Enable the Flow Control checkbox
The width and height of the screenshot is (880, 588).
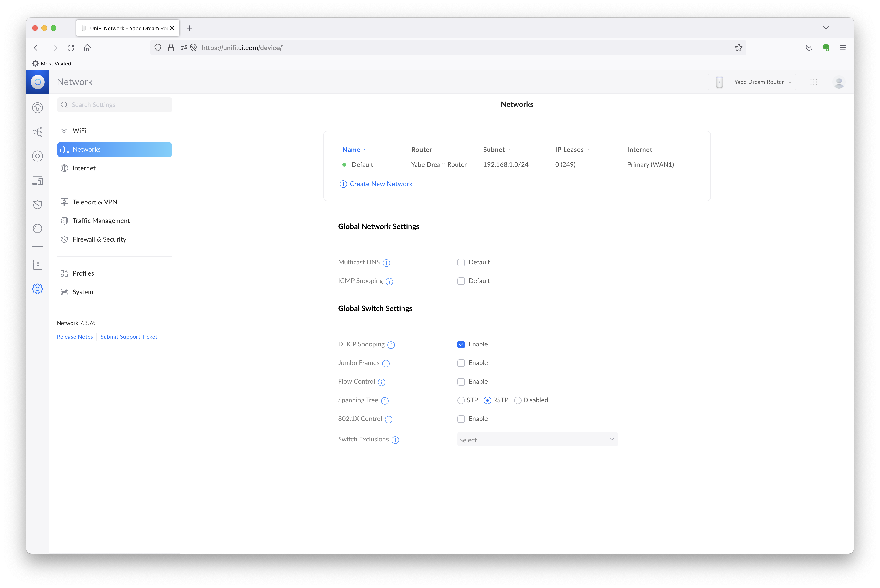[461, 382]
